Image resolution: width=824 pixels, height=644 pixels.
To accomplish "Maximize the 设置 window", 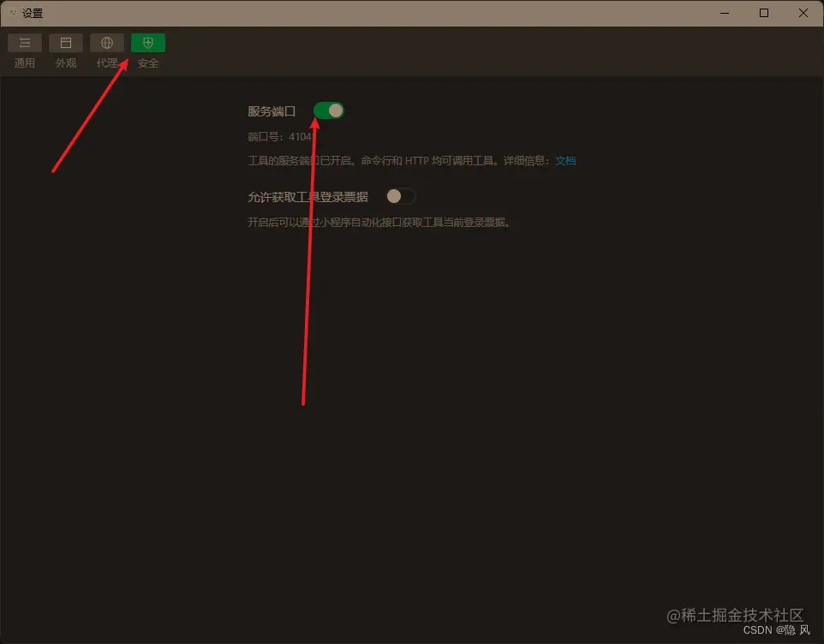I will [764, 13].
